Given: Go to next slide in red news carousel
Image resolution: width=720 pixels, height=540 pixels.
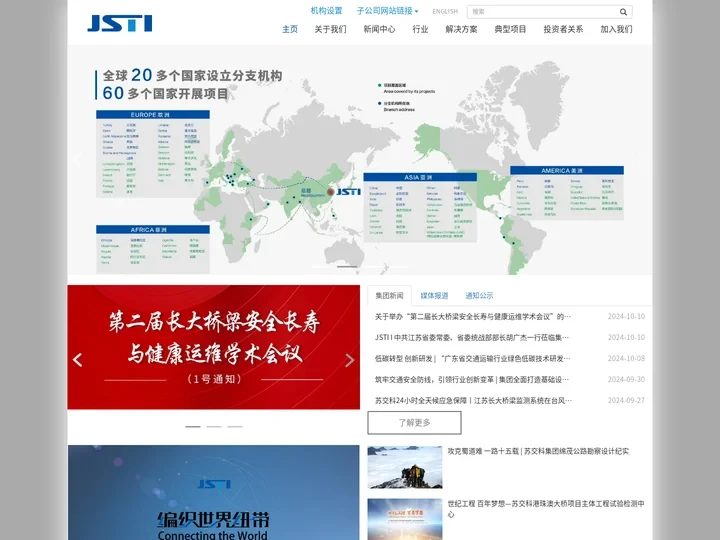Looking at the screenshot, I should tap(350, 360).
